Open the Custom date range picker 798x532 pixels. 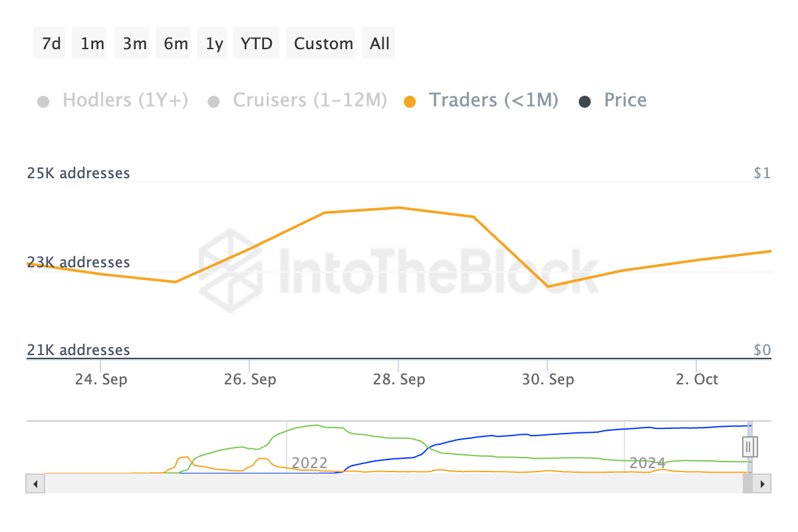click(323, 43)
